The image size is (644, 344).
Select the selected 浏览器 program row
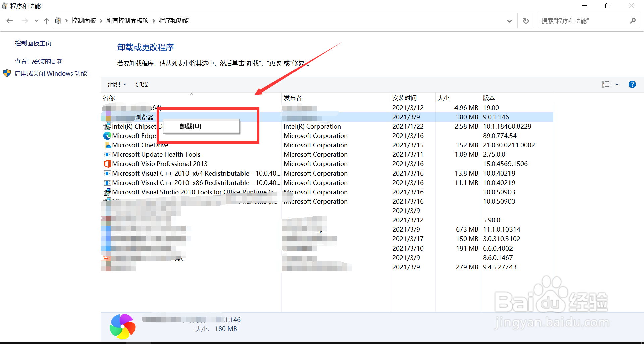[x=327, y=117]
